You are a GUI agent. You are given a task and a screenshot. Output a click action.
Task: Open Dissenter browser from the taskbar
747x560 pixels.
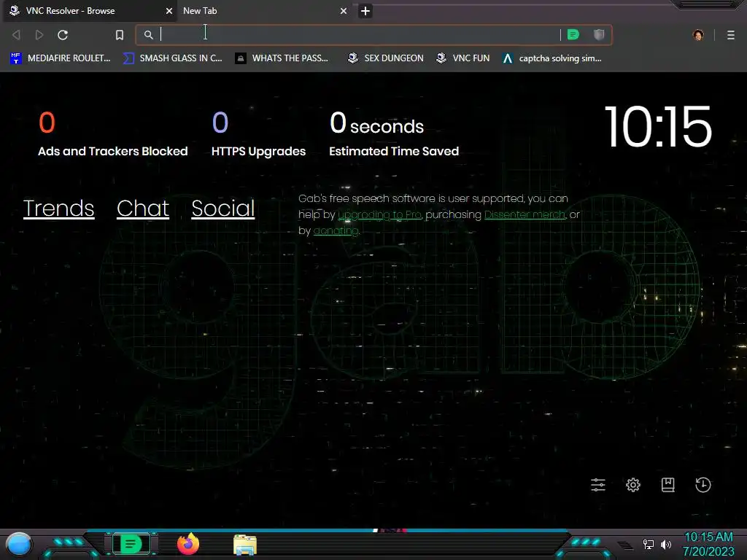click(131, 544)
